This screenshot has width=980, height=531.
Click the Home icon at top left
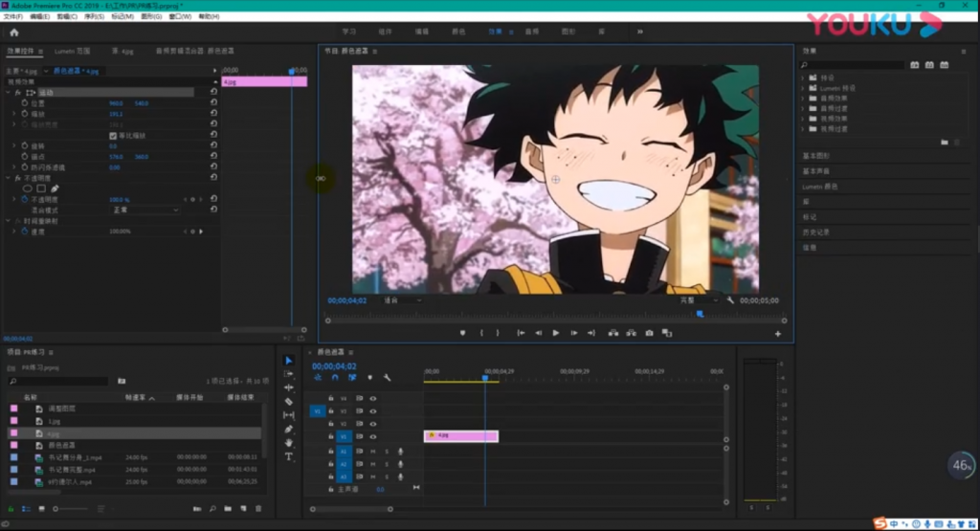pos(13,33)
